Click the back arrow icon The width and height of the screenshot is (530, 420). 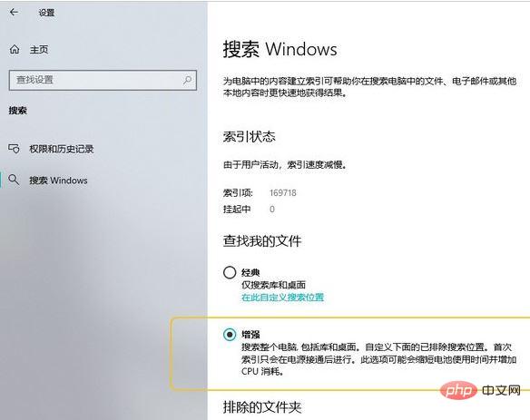[x=14, y=13]
